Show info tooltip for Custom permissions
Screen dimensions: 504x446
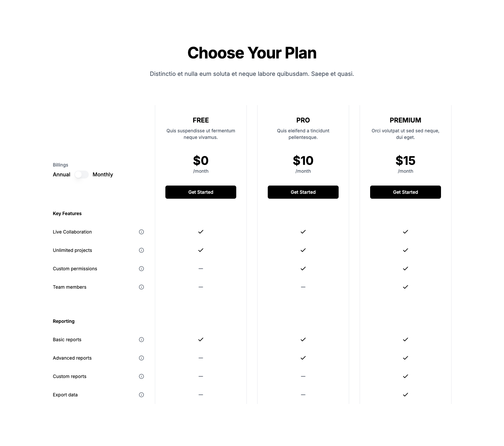pos(141,269)
